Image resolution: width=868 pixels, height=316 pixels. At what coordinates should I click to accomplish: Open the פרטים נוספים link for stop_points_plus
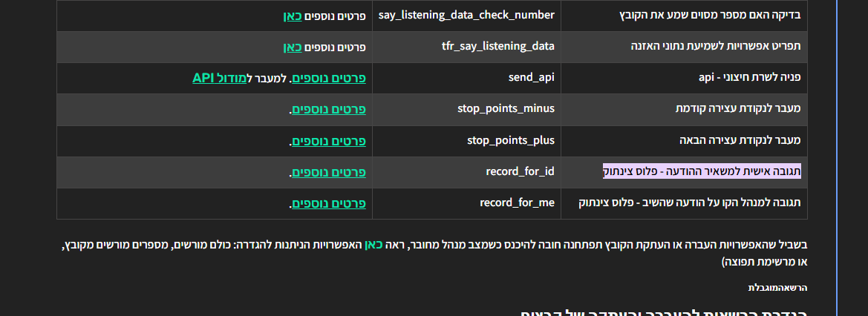pyautogui.click(x=329, y=140)
